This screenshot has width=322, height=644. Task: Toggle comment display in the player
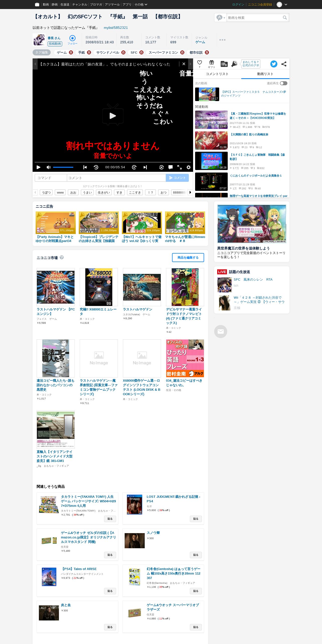[x=171, y=167]
